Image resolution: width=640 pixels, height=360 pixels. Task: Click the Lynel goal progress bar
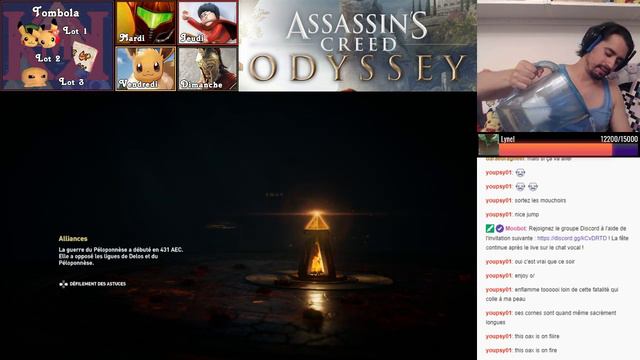coord(568,150)
